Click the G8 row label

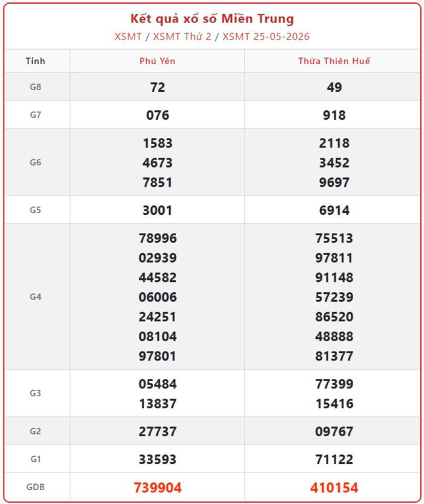(x=35, y=87)
